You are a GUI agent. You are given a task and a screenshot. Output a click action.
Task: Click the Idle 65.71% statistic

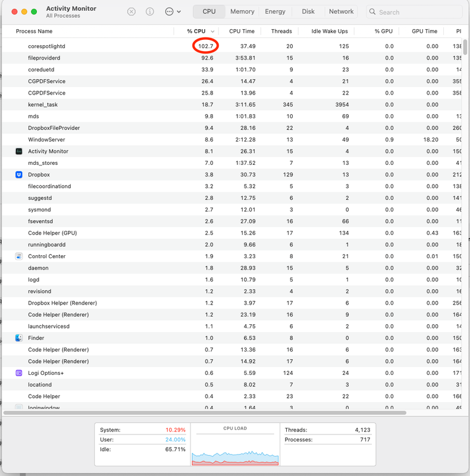(142, 449)
